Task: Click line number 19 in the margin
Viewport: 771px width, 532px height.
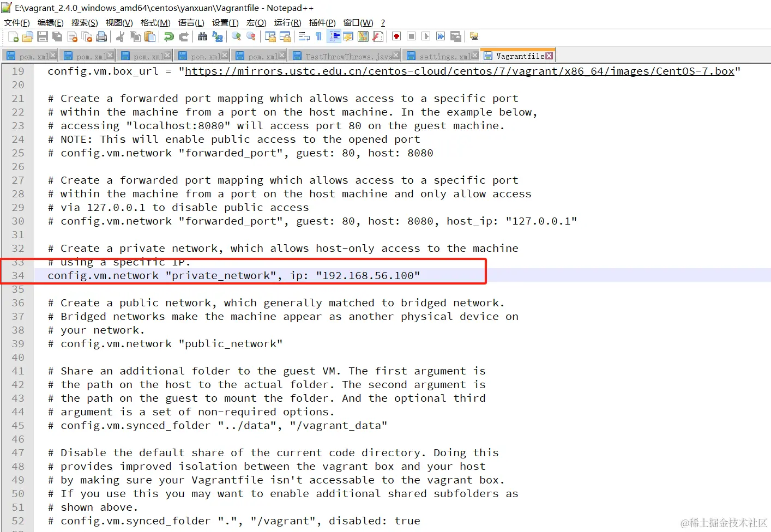Action: point(18,71)
